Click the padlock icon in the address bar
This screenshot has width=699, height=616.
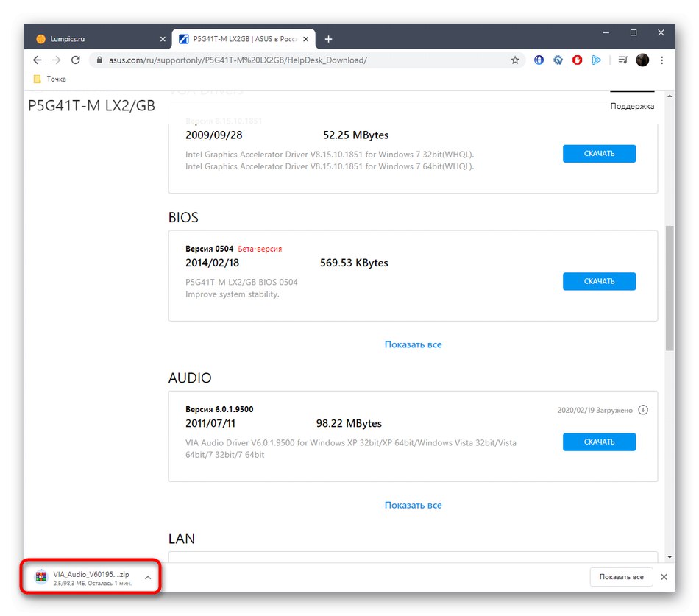[99, 60]
